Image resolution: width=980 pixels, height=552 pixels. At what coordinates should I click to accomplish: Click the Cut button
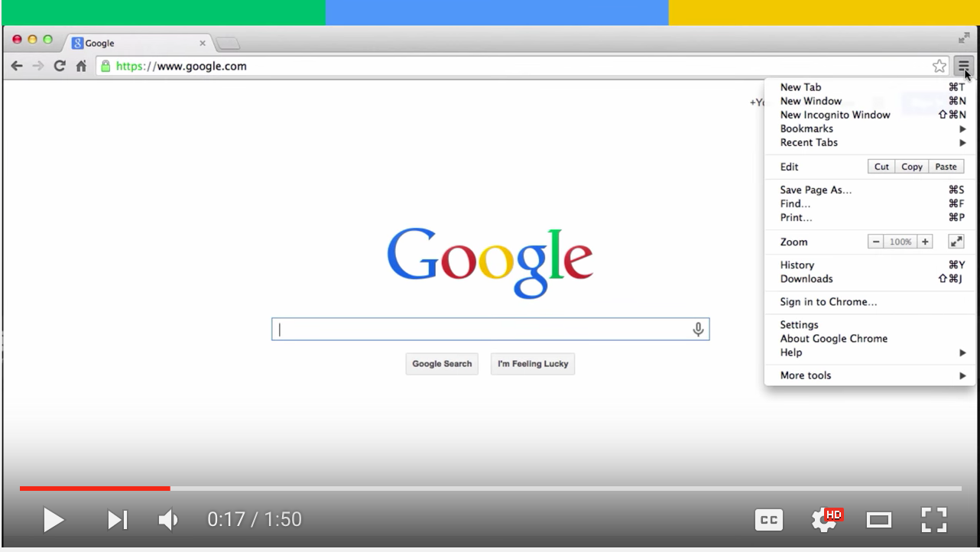click(881, 167)
